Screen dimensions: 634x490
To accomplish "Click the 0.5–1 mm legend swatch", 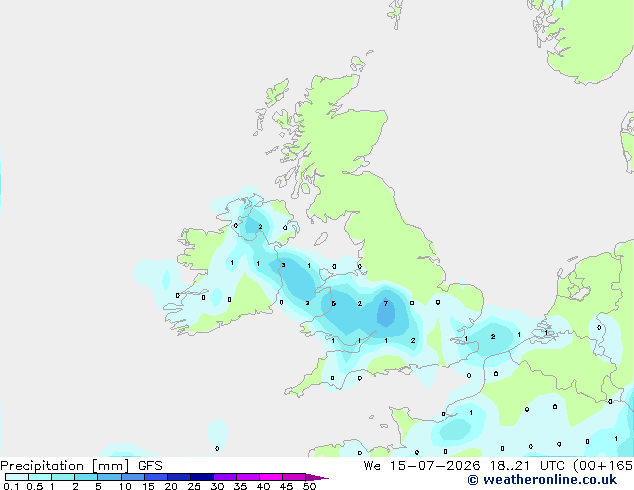I will tap(40, 477).
